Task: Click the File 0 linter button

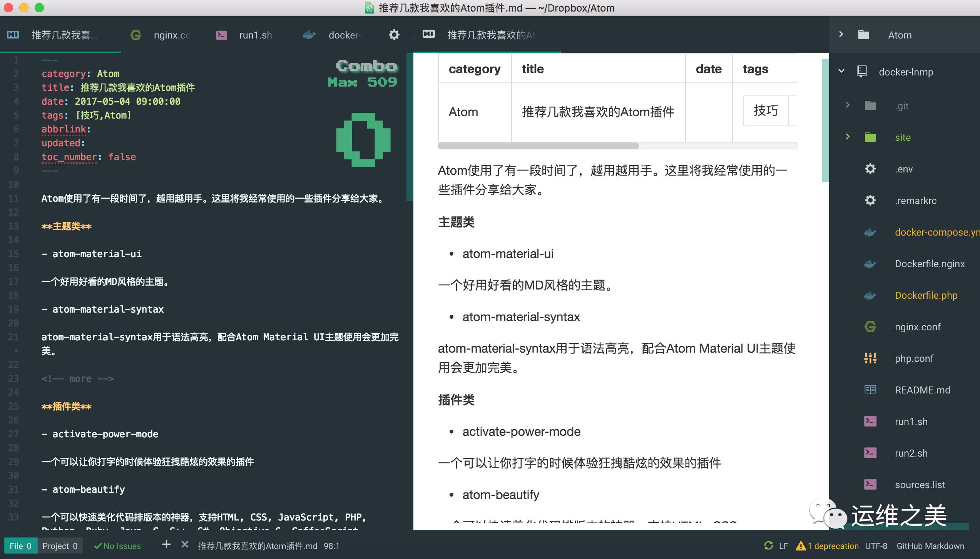Action: [x=20, y=546]
